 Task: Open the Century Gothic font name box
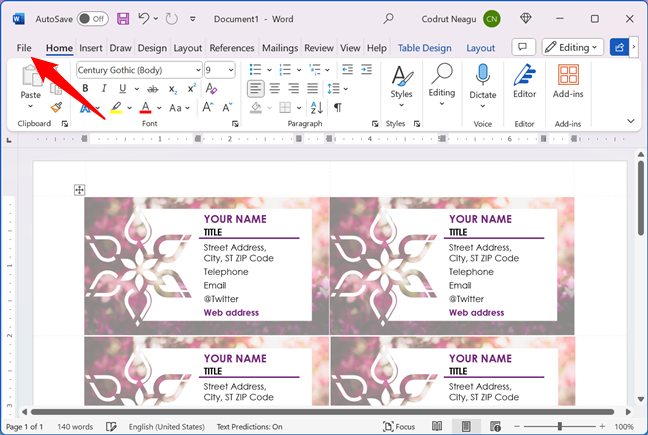(x=139, y=70)
